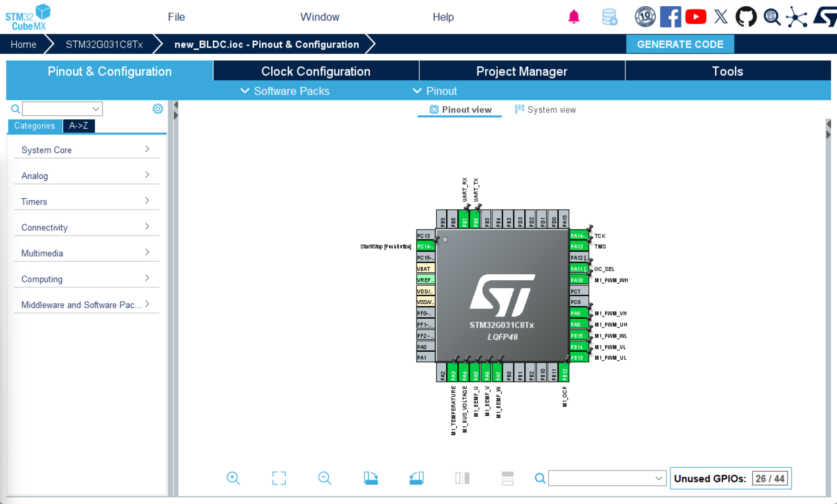Zoom in on the pinout view

pyautogui.click(x=233, y=478)
